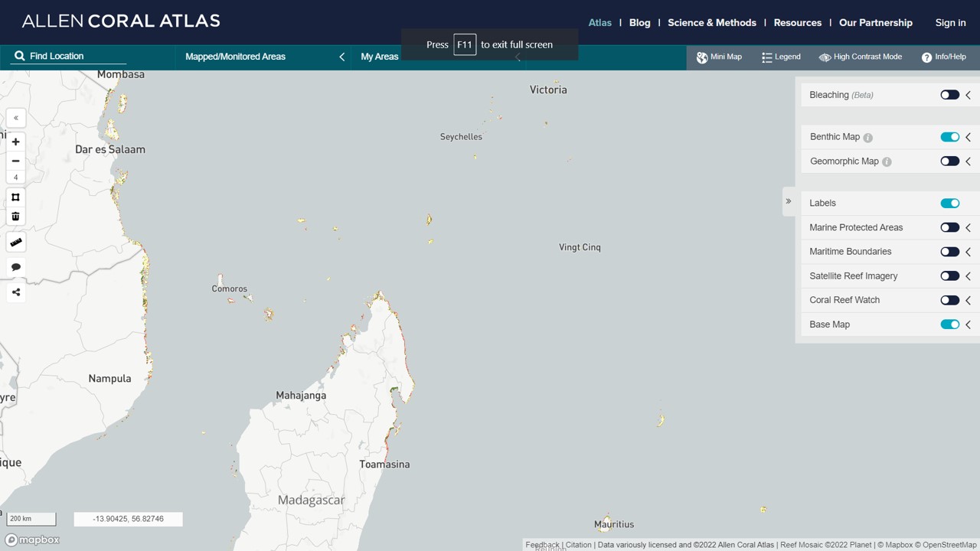The height and width of the screenshot is (551, 980).
Task: Click the Find Location search field
Action: 77,56
